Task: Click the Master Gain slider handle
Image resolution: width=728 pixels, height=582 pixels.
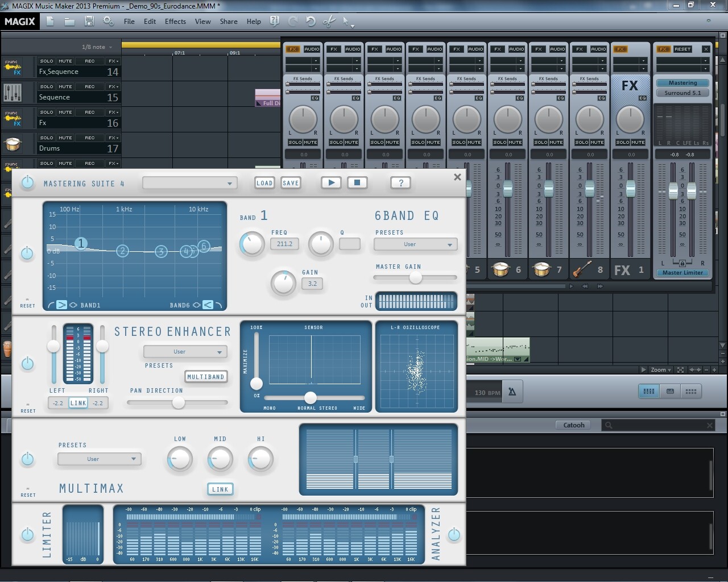Action: point(416,277)
